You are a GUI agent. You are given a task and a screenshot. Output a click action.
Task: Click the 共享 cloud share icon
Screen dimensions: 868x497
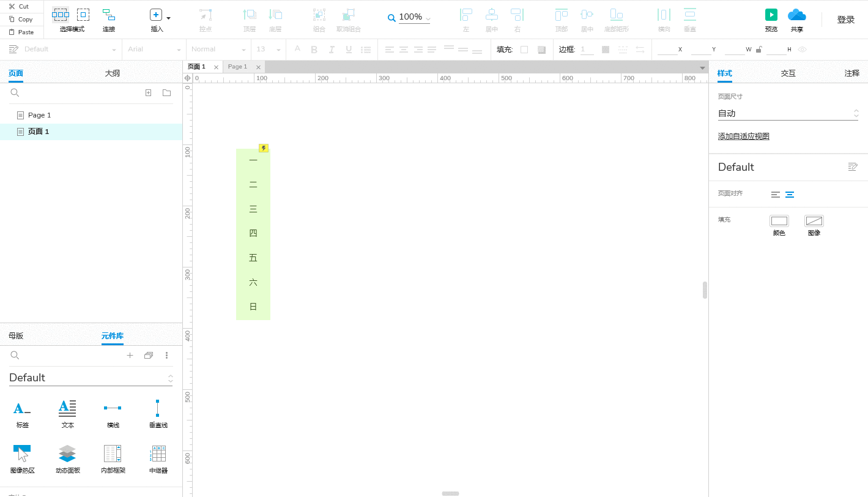[x=796, y=15]
